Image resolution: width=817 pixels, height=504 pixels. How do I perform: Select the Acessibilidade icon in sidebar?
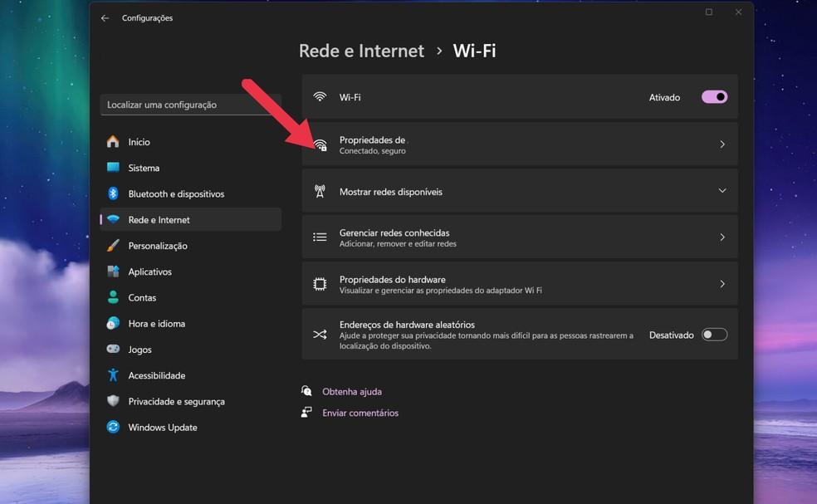click(x=113, y=375)
